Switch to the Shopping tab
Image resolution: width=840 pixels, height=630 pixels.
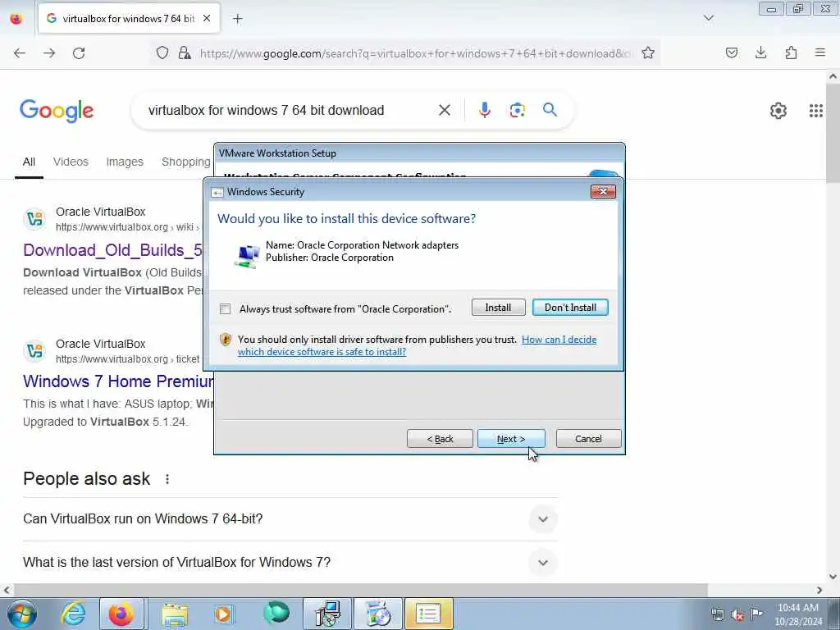pyautogui.click(x=186, y=162)
